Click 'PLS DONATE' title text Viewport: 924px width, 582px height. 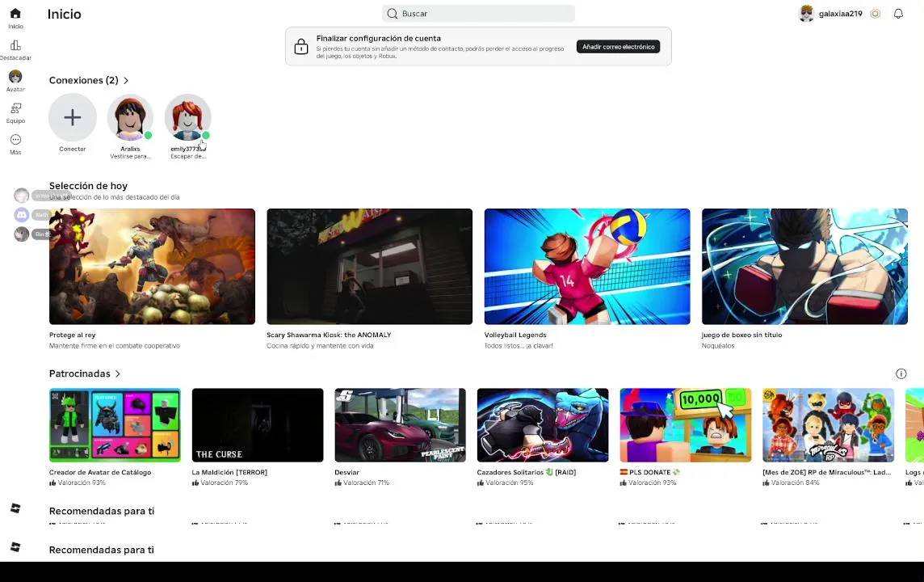tap(649, 472)
